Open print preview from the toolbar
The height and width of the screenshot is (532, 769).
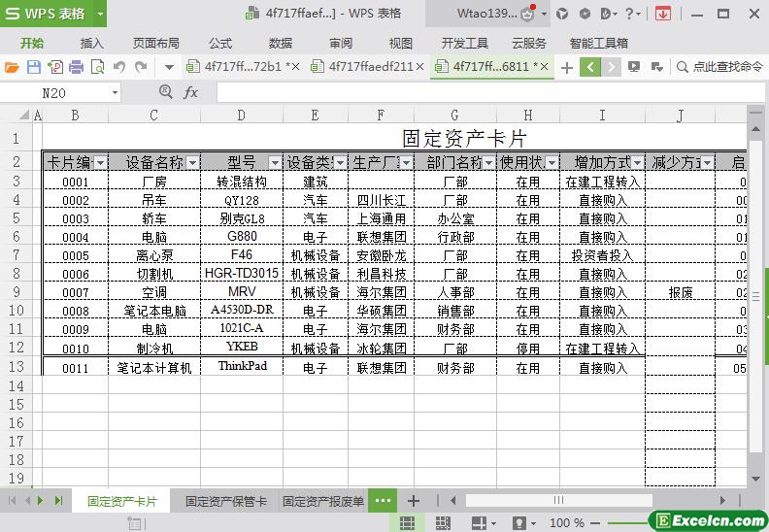tap(98, 67)
